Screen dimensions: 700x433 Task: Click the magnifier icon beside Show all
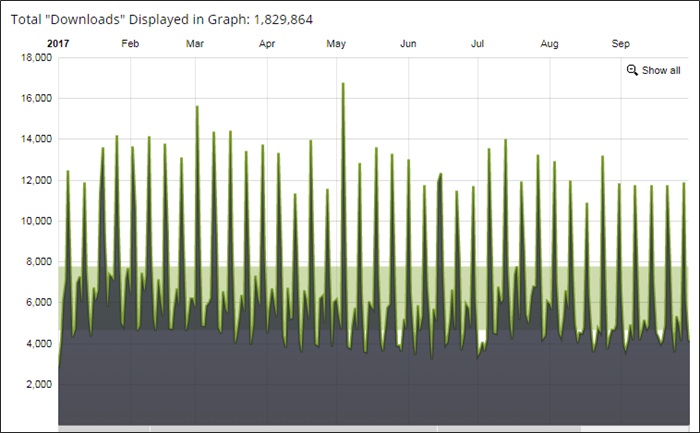[632, 70]
